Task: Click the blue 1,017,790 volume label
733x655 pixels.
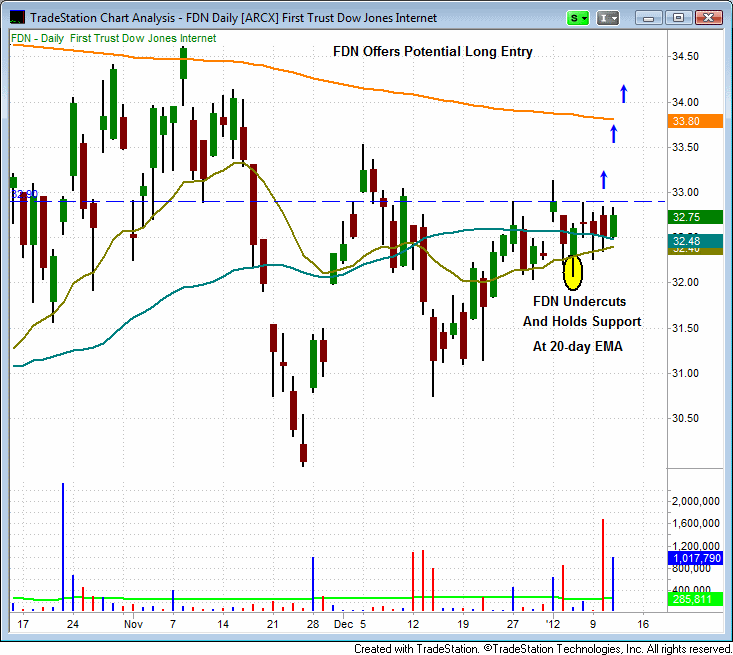Action: click(695, 558)
